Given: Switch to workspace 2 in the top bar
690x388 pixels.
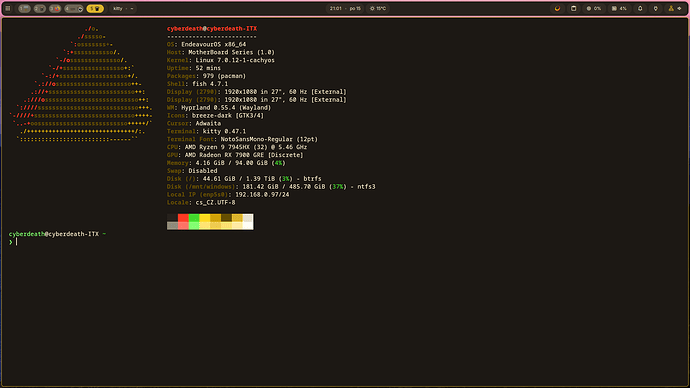Looking at the screenshot, I should pos(40,8).
